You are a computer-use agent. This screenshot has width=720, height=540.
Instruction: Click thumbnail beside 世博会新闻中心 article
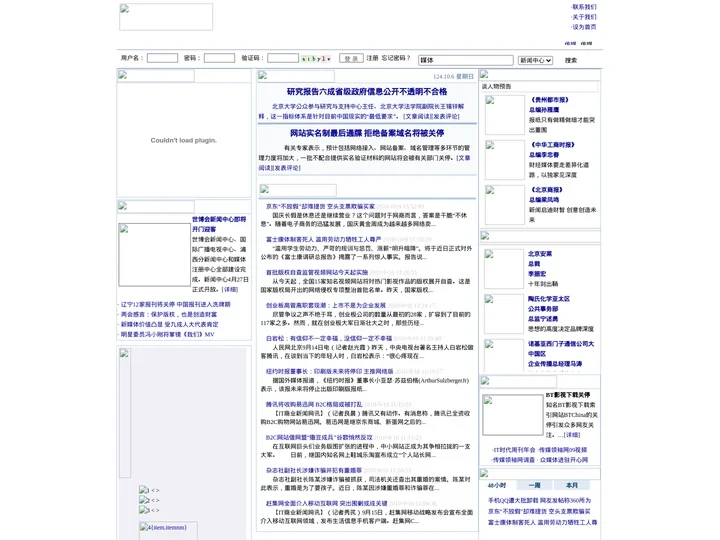(x=154, y=255)
